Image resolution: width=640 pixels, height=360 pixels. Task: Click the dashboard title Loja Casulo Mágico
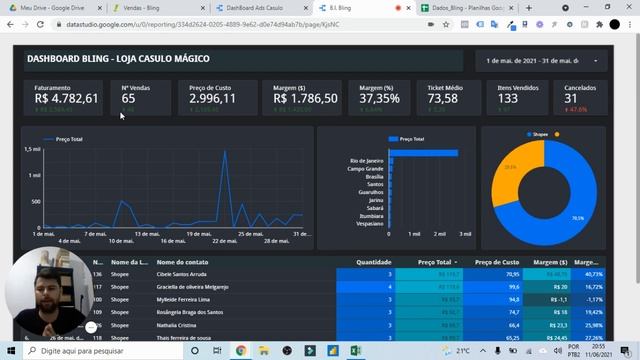tap(118, 59)
